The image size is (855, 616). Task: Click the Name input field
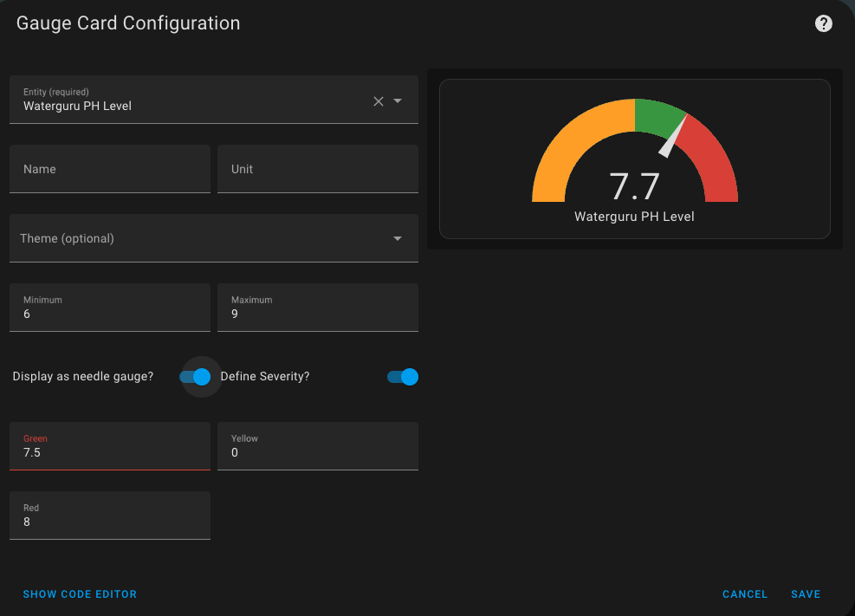coord(110,169)
